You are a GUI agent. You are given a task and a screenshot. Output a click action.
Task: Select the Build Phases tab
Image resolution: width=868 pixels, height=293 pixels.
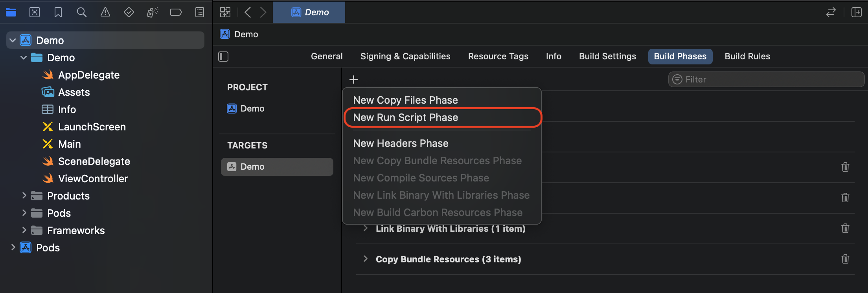(x=680, y=56)
